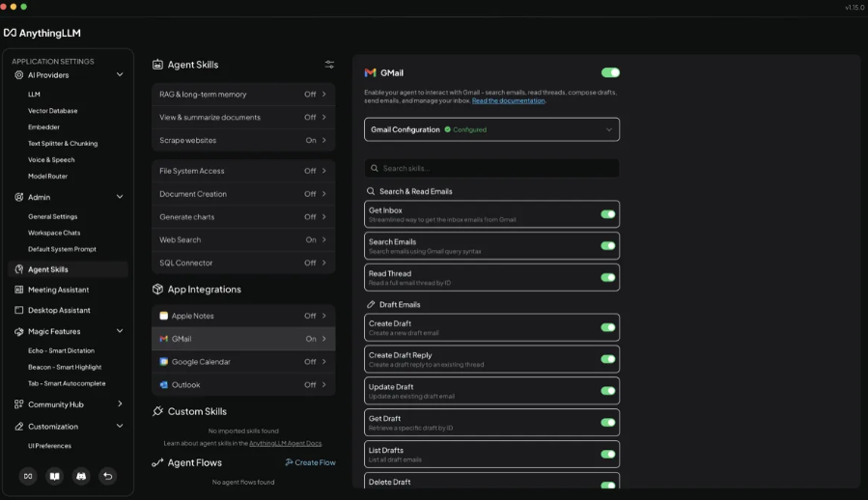Open View & summarize documents skill
Image resolution: width=868 pixels, height=500 pixels.
tap(243, 118)
